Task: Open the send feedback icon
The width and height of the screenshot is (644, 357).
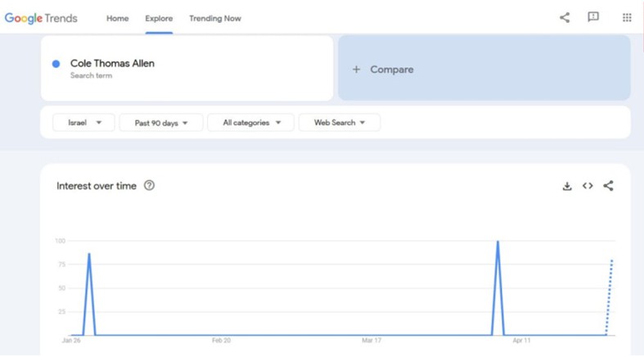Action: coord(593,17)
